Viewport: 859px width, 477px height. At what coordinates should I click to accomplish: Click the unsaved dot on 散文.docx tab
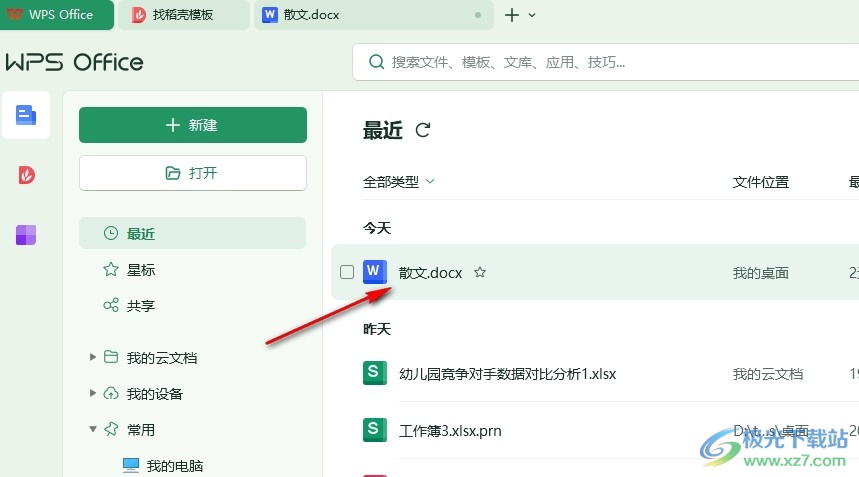(478, 15)
